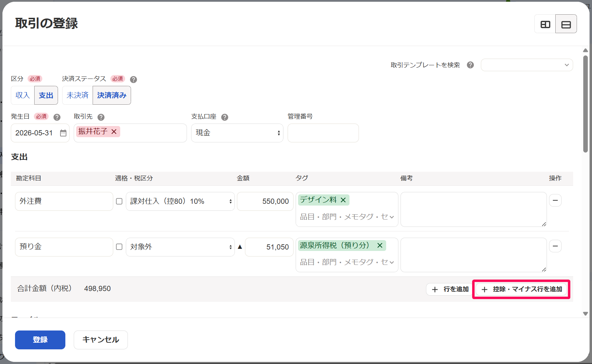592x364 pixels.
Task: Click the 備考 textarea in 預り金 row
Action: [x=474, y=255]
